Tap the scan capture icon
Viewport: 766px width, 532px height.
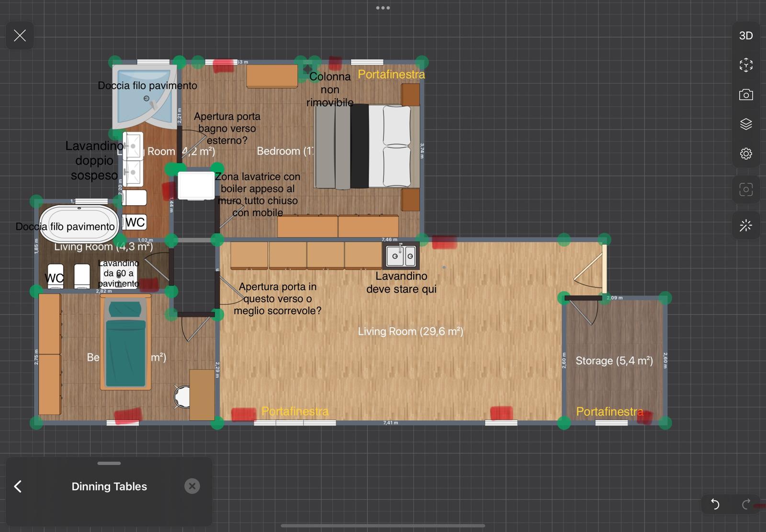(x=745, y=190)
